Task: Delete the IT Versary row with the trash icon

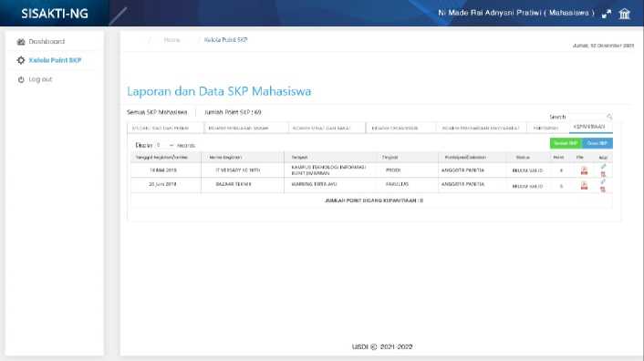Action: (603, 174)
